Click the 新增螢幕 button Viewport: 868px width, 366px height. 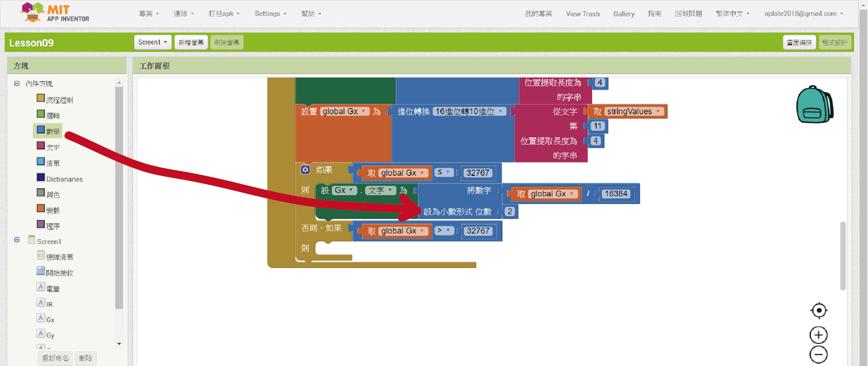tap(191, 42)
